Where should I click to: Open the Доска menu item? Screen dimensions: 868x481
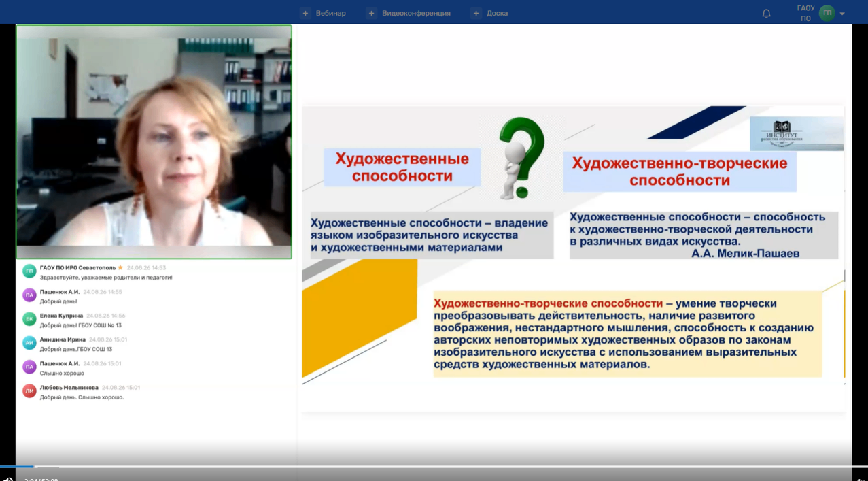pyautogui.click(x=497, y=13)
